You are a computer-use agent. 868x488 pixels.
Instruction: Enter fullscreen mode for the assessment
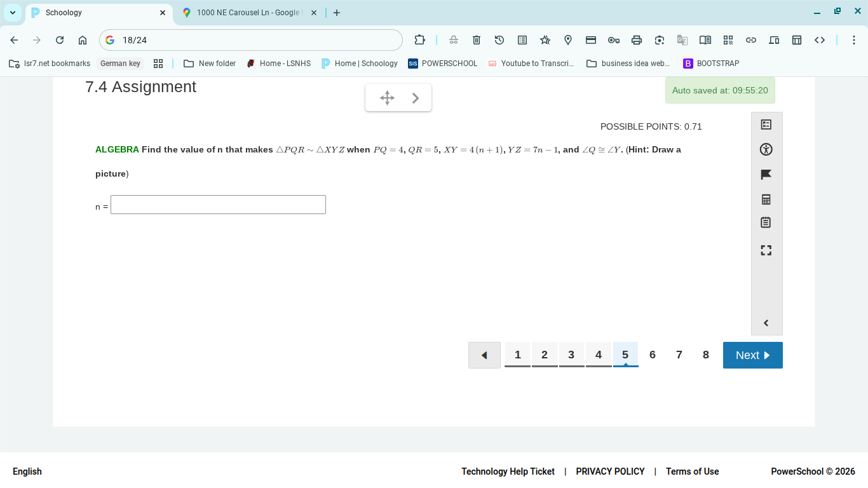pyautogui.click(x=766, y=250)
